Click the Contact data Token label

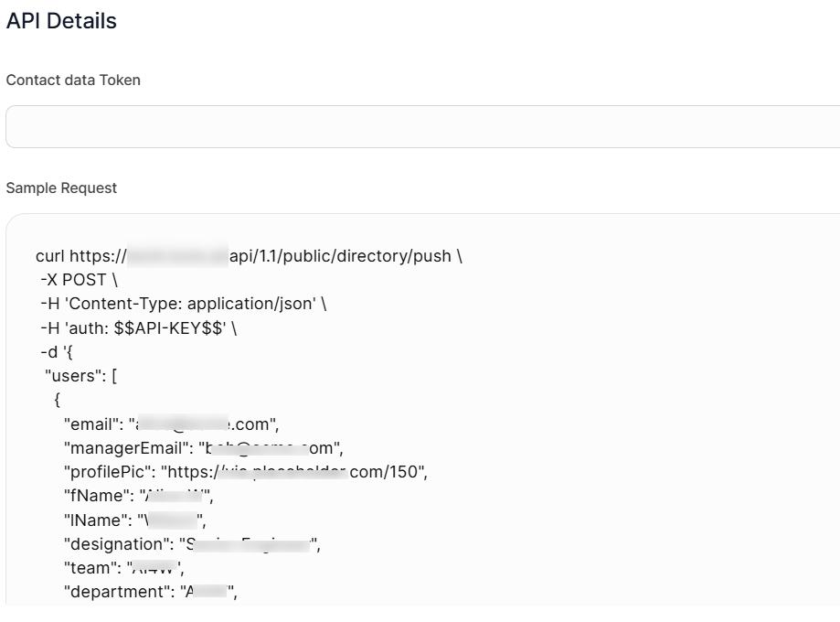tap(73, 80)
